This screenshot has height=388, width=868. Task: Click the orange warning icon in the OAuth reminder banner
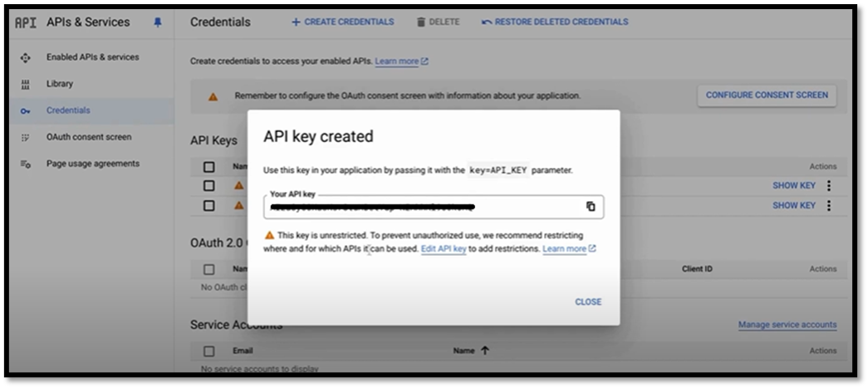tap(213, 96)
